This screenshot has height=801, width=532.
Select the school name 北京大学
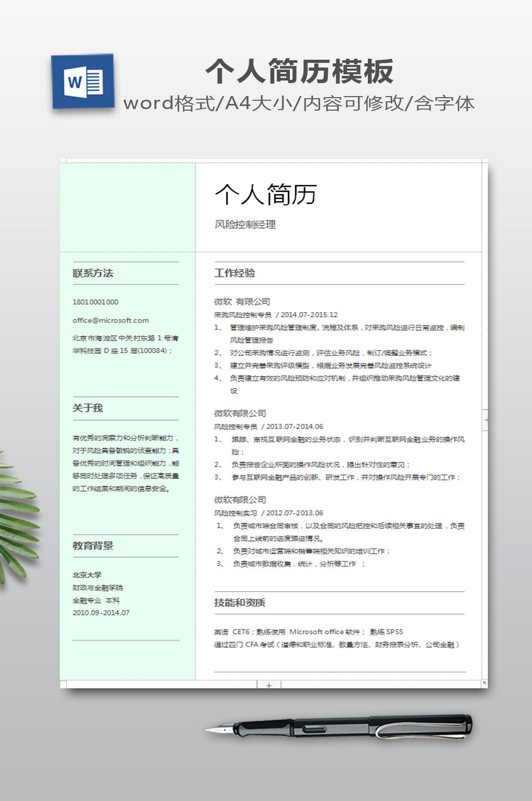pos(87,575)
